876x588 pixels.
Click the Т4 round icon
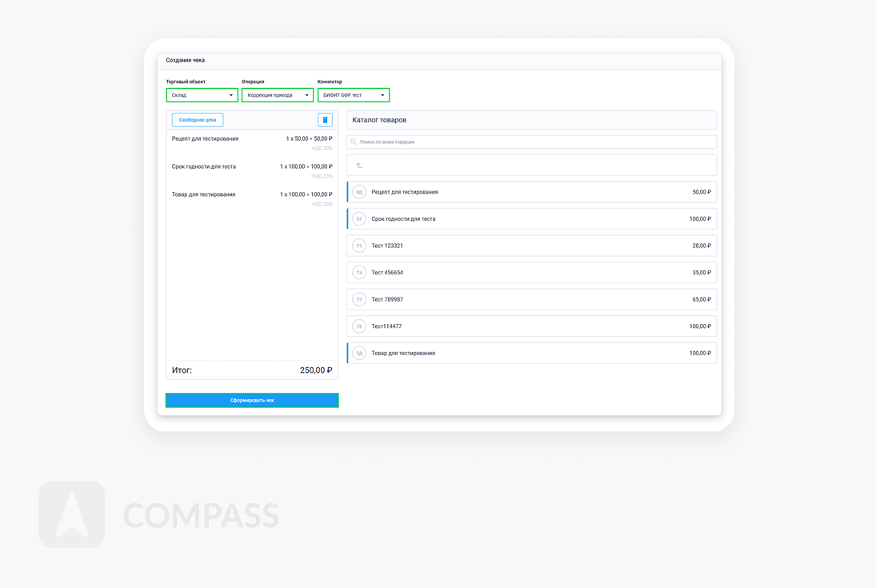(359, 273)
